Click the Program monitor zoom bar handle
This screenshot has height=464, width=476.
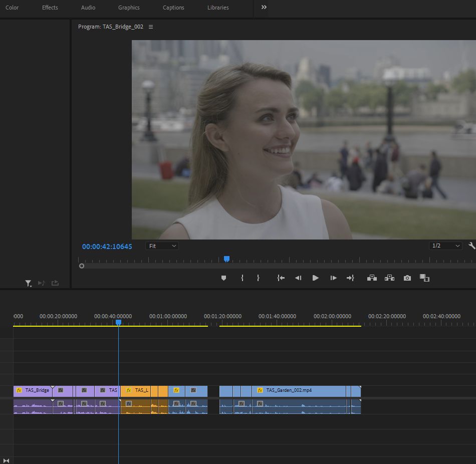(82, 266)
